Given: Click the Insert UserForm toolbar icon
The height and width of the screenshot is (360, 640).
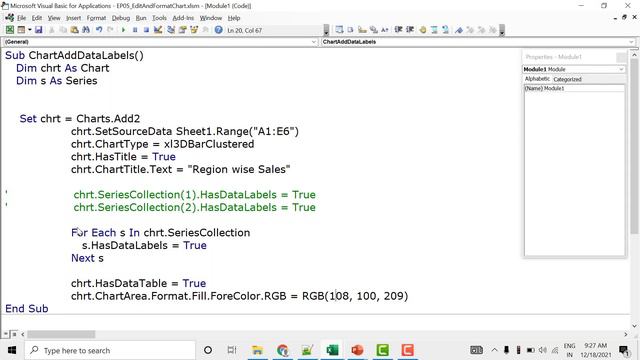Looking at the screenshot, I should coord(21,30).
